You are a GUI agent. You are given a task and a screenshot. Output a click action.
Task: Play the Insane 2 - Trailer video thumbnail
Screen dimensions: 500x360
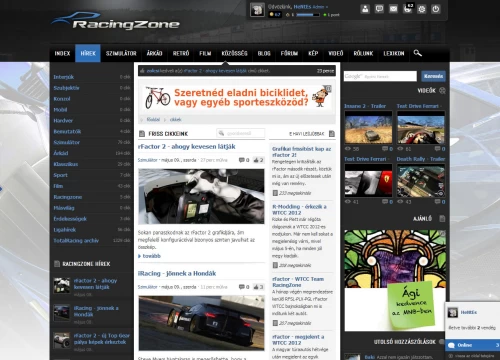tap(368, 127)
